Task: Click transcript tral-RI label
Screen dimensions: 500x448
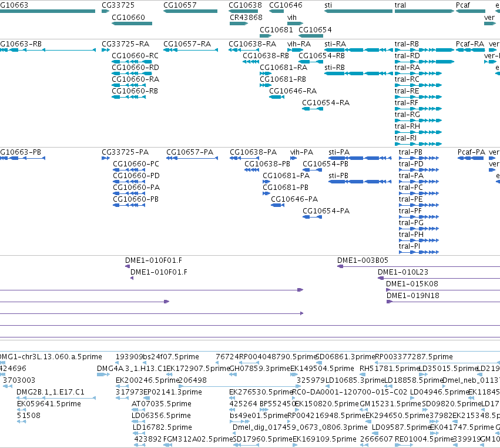Action: (x=405, y=138)
